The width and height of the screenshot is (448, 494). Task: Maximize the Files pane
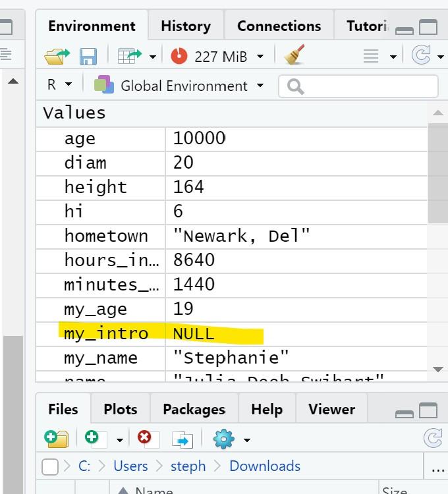tap(428, 410)
